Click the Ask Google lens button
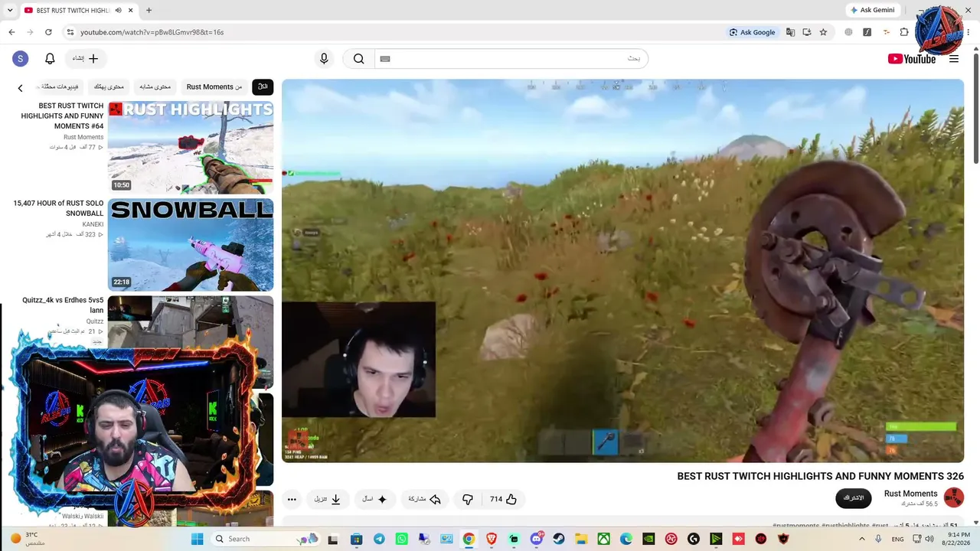 pos(752,32)
